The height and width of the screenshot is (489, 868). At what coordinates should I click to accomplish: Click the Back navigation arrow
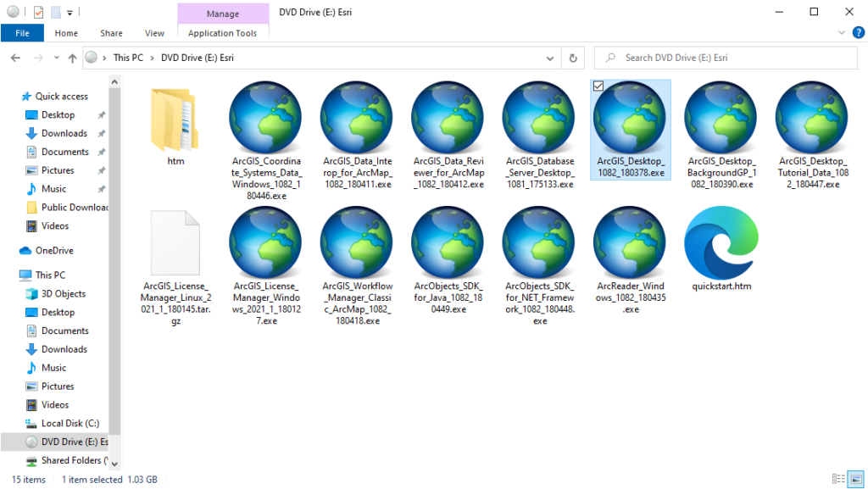click(15, 58)
